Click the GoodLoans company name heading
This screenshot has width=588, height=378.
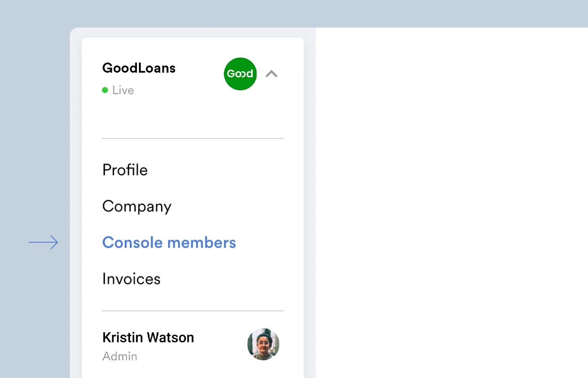(x=139, y=68)
